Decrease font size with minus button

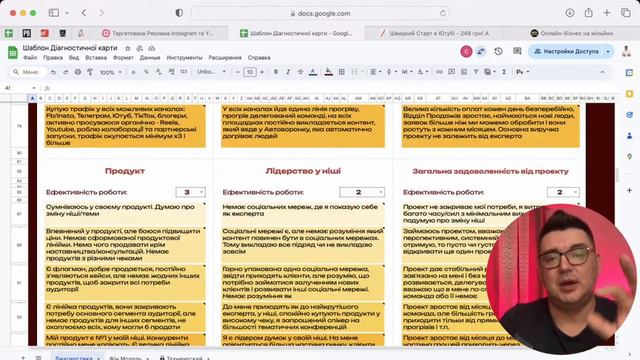(238, 72)
